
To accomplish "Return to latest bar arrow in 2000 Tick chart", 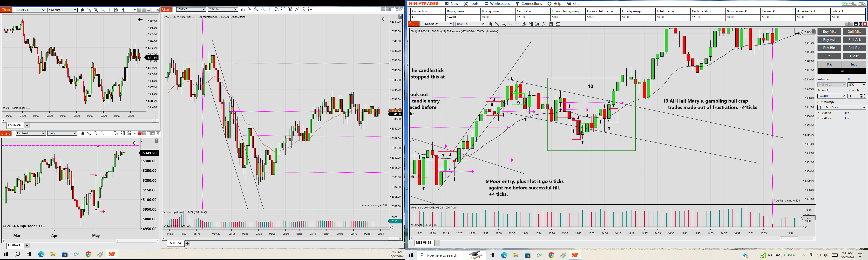I will click(384, 19).
